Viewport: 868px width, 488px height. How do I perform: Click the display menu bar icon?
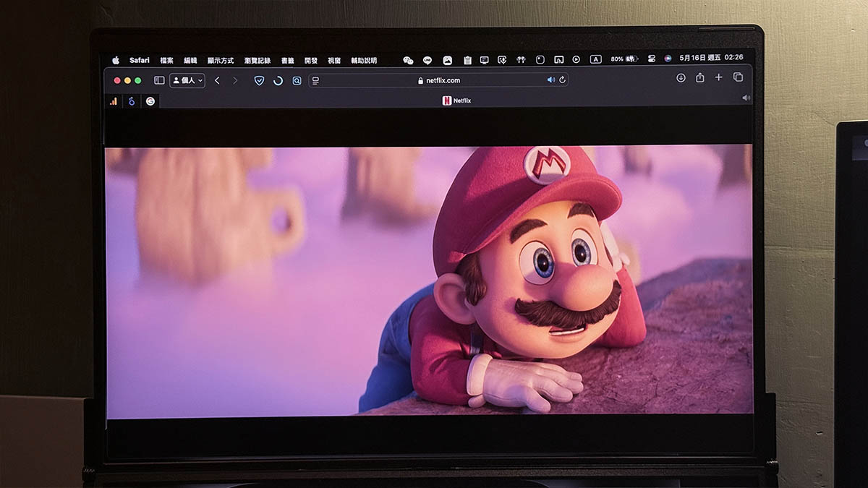click(x=484, y=60)
